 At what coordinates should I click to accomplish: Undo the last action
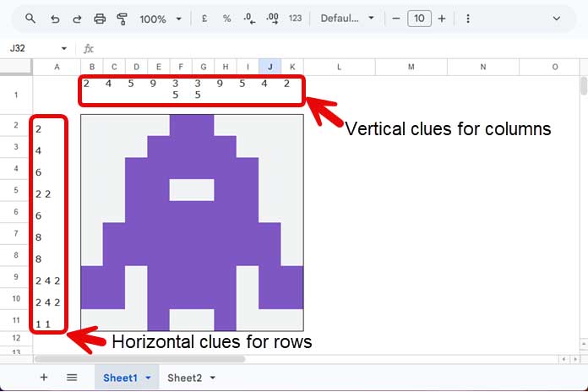tap(55, 19)
